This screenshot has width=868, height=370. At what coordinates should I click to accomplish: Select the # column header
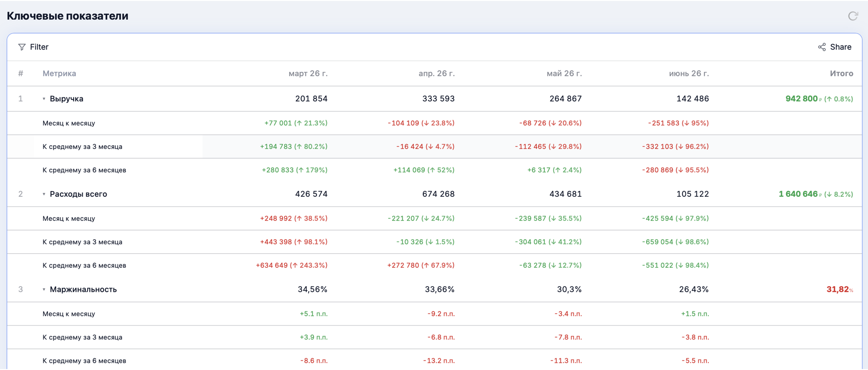[21, 73]
